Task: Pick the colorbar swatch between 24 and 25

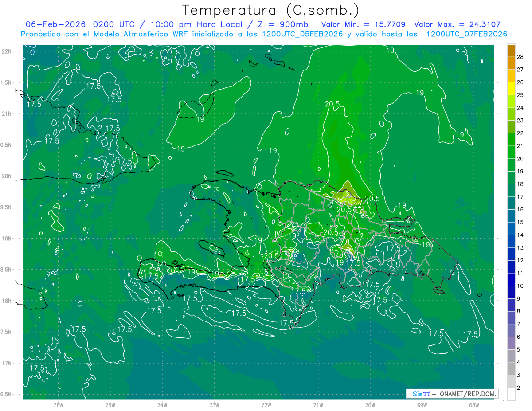Action: [x=511, y=101]
